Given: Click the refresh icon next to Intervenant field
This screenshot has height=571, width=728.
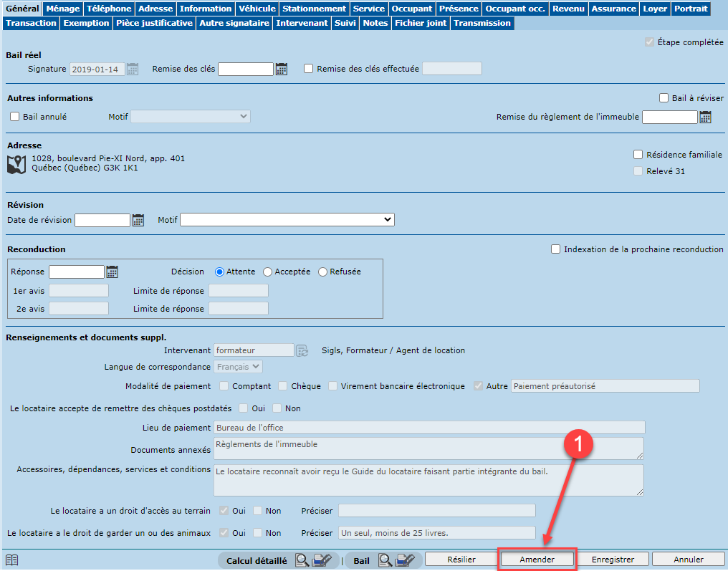Looking at the screenshot, I should [x=302, y=350].
